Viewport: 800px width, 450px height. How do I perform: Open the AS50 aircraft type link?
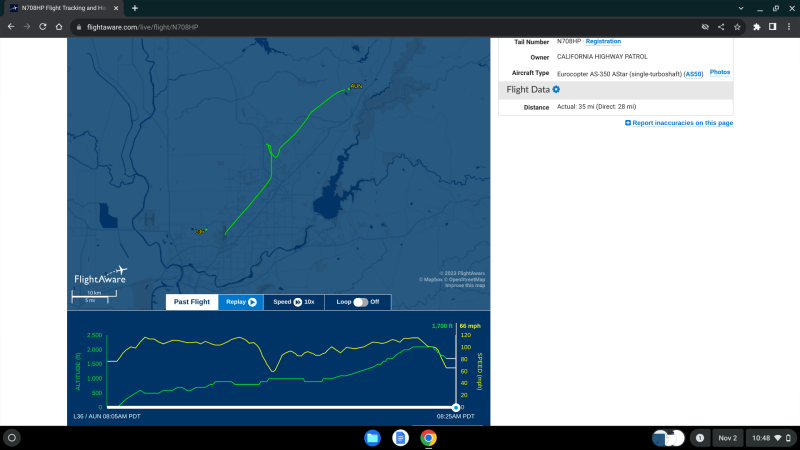coord(693,74)
